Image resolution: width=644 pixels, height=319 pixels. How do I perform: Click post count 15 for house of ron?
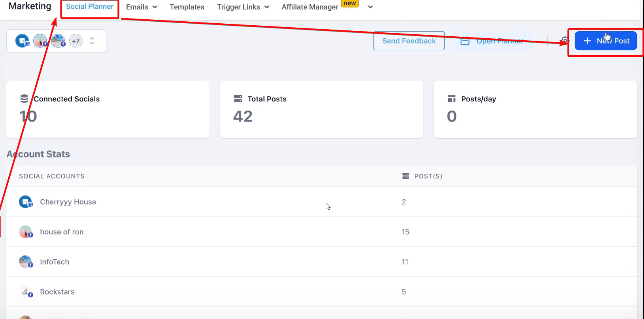(x=405, y=232)
